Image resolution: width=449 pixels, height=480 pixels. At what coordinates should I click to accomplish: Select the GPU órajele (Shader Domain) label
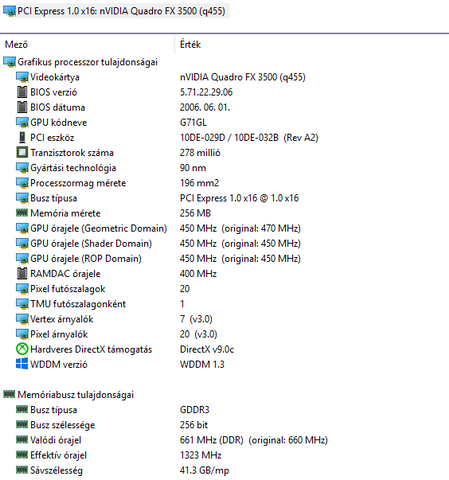coord(91,244)
